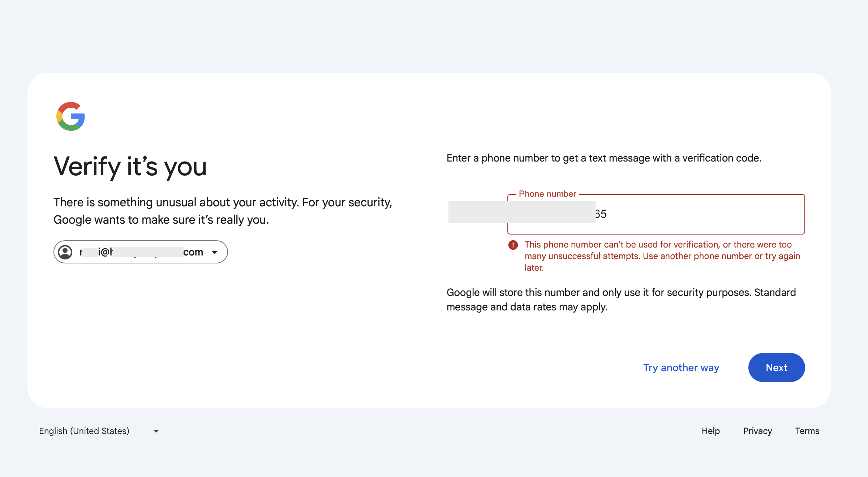The image size is (868, 477).
Task: Click the language dropdown arrow
Action: (156, 431)
